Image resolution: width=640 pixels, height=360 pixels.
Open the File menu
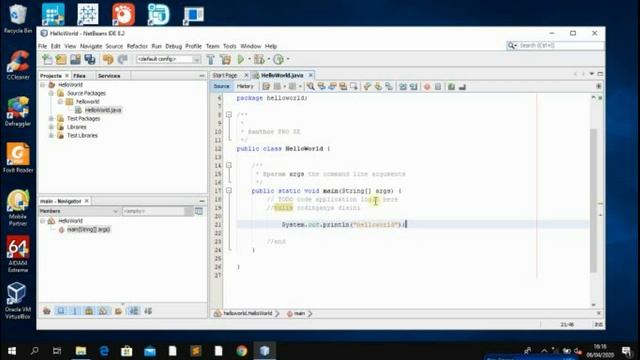(x=42, y=46)
